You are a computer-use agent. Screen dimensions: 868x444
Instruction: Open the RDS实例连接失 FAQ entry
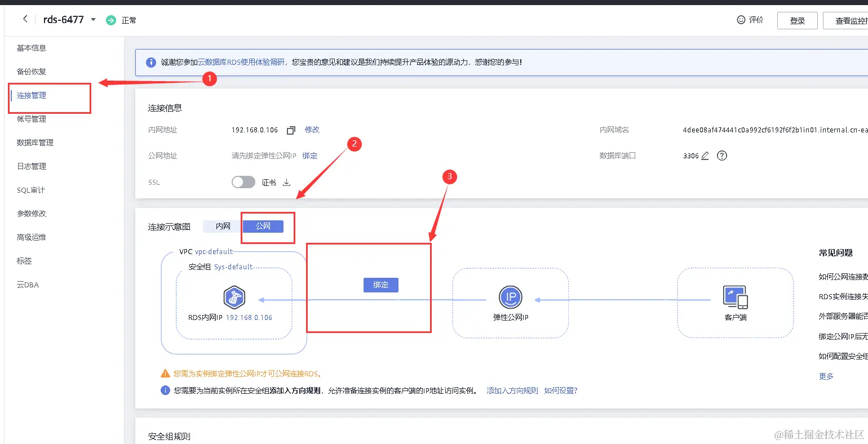(843, 296)
